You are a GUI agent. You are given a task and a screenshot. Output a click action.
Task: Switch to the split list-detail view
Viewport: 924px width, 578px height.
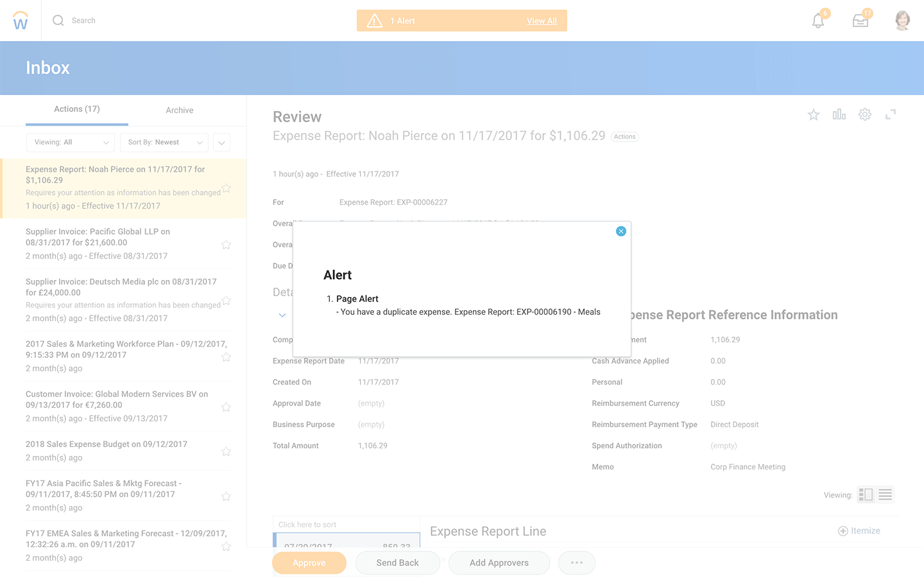[866, 495]
